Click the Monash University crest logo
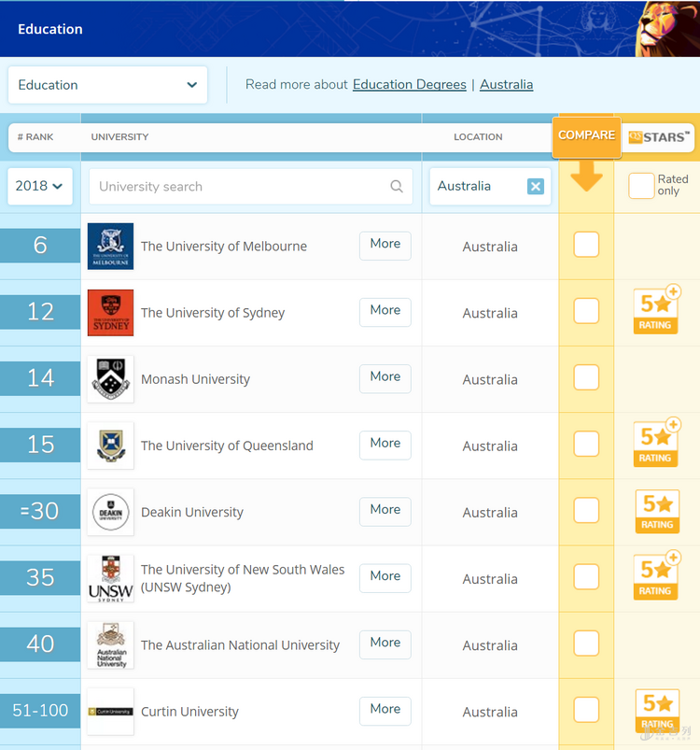Screen dimensions: 700x750 [x=110, y=379]
